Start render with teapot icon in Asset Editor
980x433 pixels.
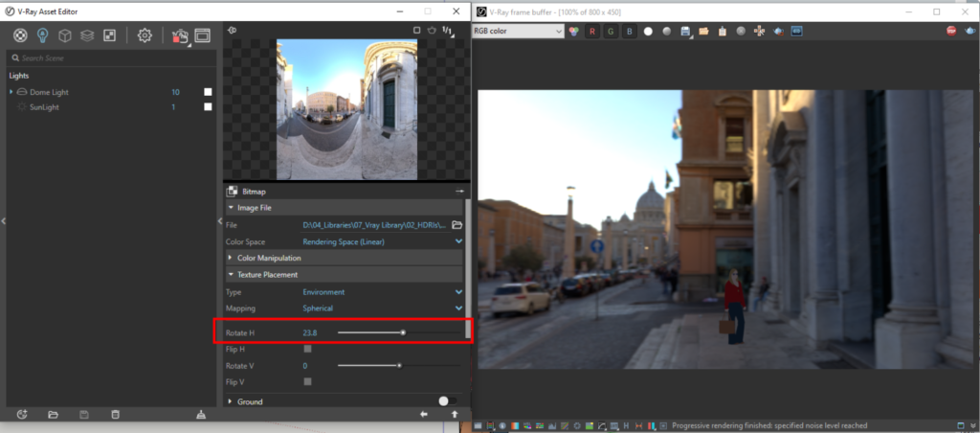click(x=180, y=36)
